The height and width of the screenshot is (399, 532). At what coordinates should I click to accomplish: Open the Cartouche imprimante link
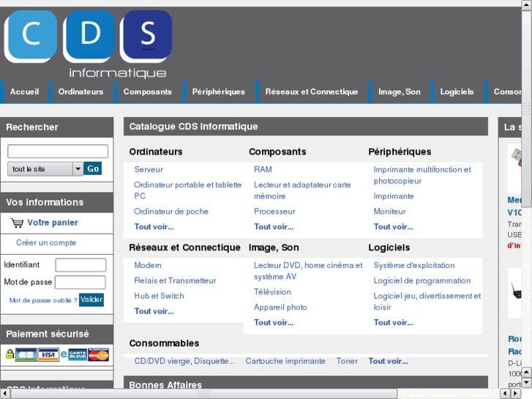point(285,361)
